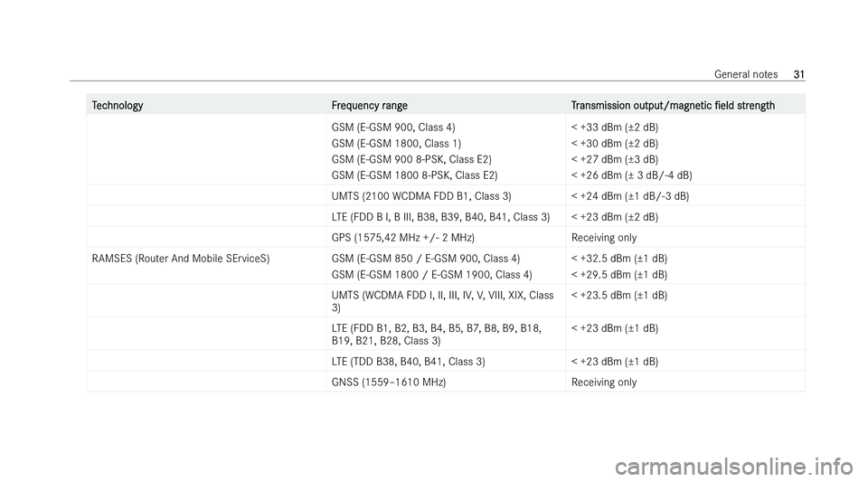This screenshot has height=482, width=868.
Task: Click the GNSS (1559–1610 MHz) cell
Action: coord(389,383)
